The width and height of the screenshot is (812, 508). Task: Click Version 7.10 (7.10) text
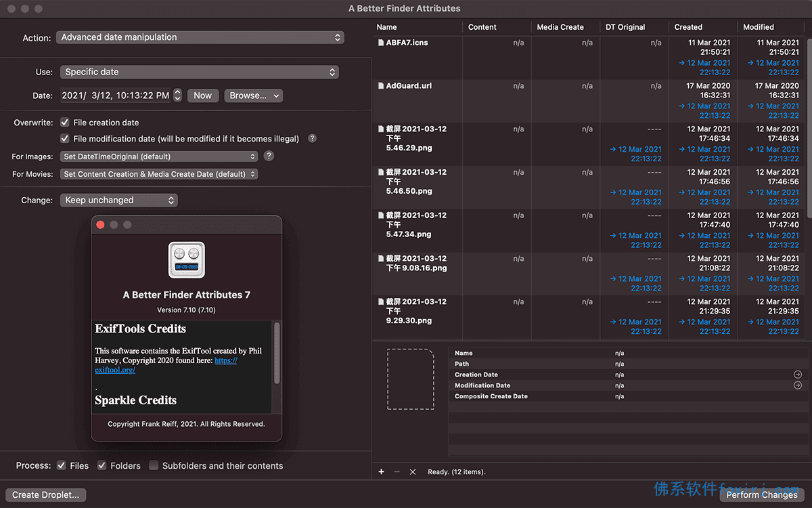point(186,310)
